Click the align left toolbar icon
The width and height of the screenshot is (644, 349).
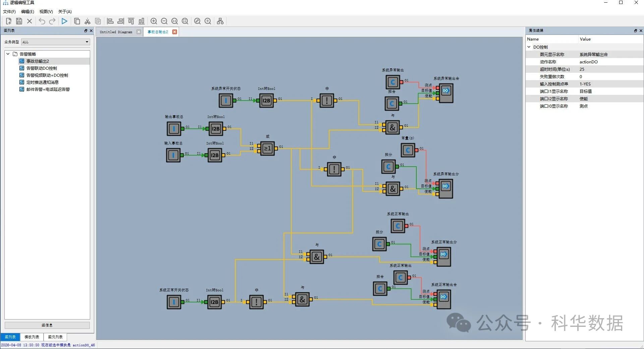110,21
